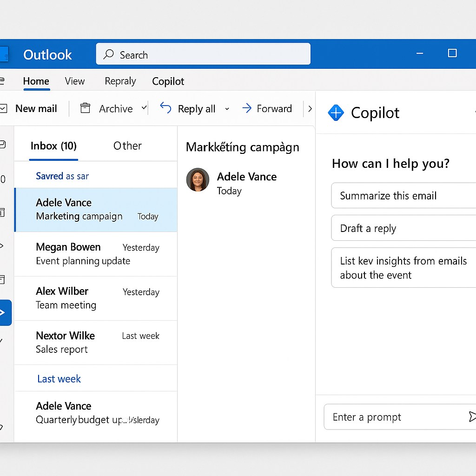
Task: Click Today under the reading pane sender name
Action: pyautogui.click(x=229, y=191)
